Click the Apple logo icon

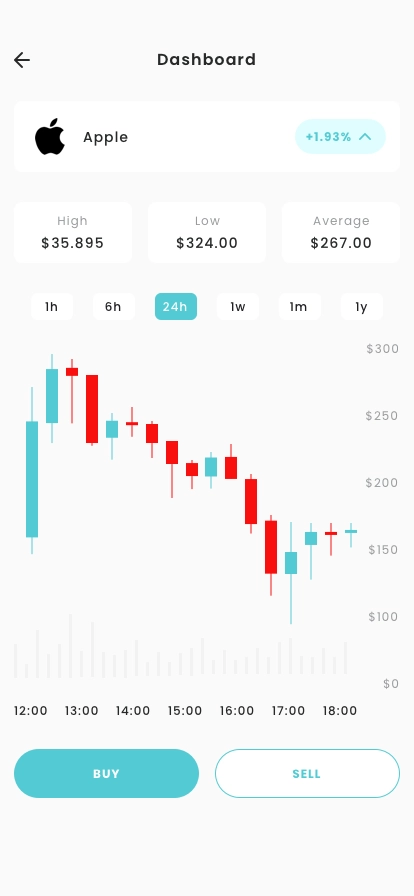tap(50, 137)
